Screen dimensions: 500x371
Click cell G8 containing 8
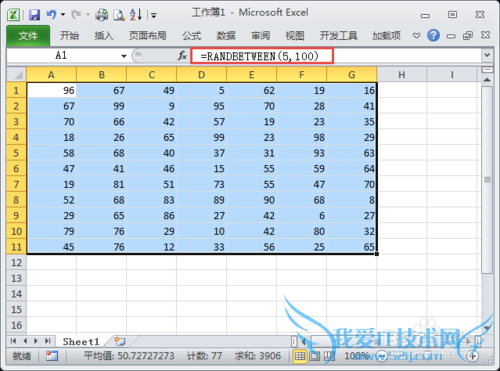tap(352, 200)
